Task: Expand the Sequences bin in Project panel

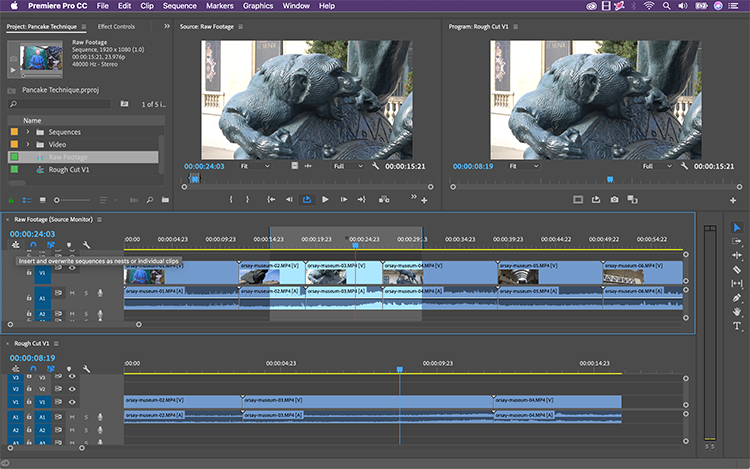Action: tap(27, 132)
